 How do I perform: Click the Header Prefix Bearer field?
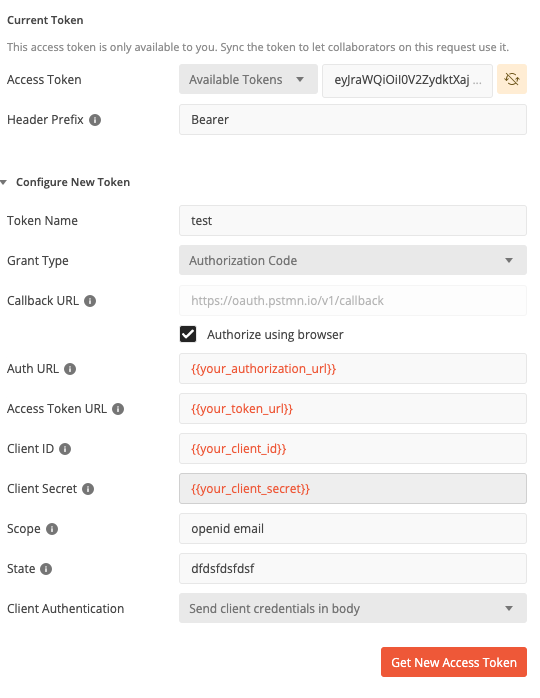353,119
